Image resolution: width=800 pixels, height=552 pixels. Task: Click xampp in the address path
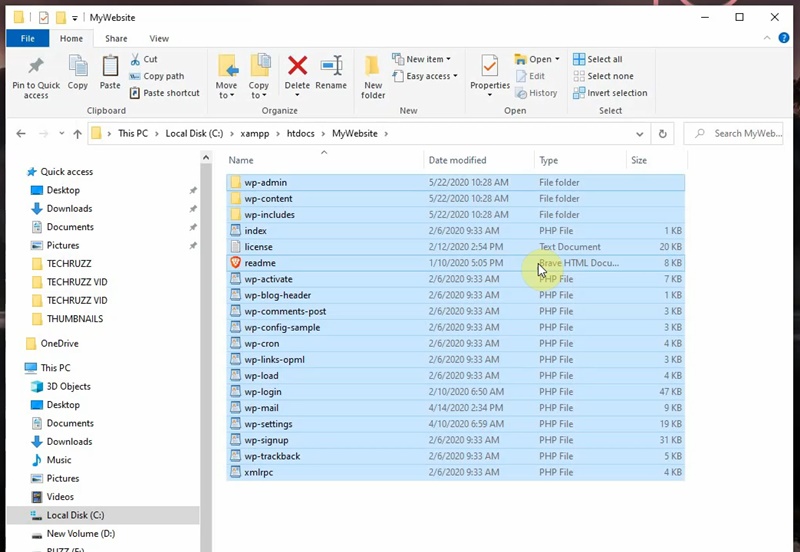point(255,134)
